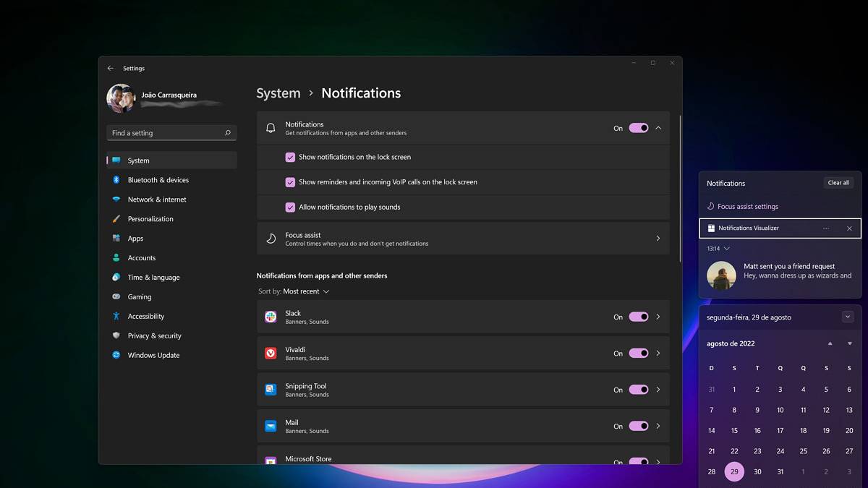868x488 pixels.
Task: Click the Bluetooth & devices icon
Action: coord(116,180)
